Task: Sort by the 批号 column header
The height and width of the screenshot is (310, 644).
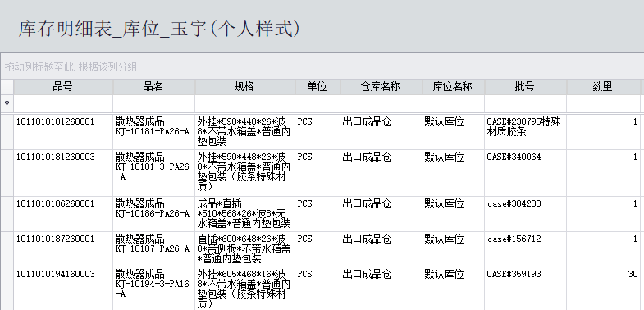Action: (x=525, y=87)
